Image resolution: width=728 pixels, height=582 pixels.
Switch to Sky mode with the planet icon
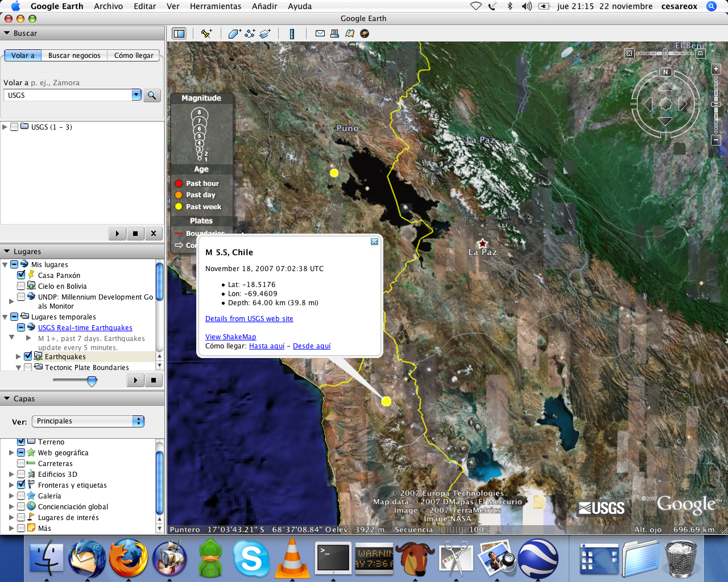365,34
